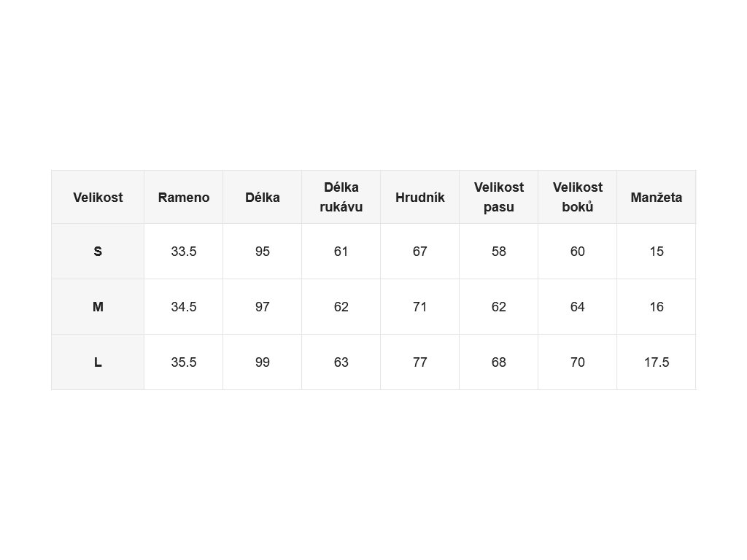Click the S size row label
This screenshot has width=747, height=560.
(x=98, y=252)
